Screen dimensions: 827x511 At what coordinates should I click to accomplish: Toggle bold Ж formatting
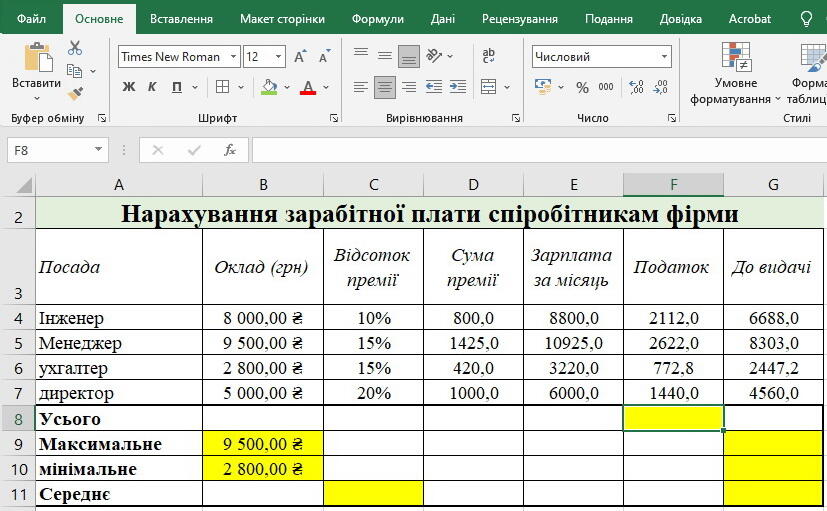click(129, 87)
